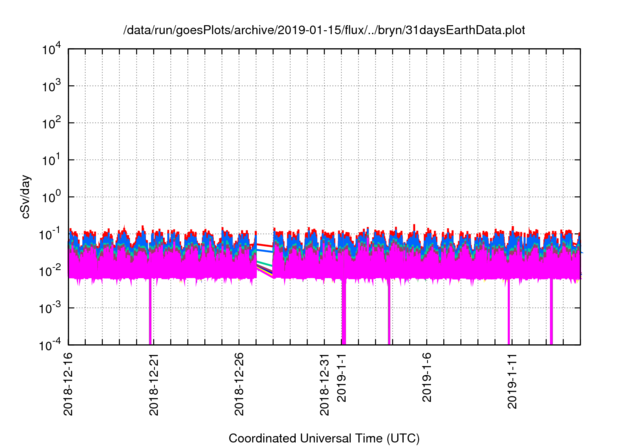The width and height of the screenshot is (640, 448).
Task: Click the y-axis tick label, 10 to the 1
Action: coord(51,160)
